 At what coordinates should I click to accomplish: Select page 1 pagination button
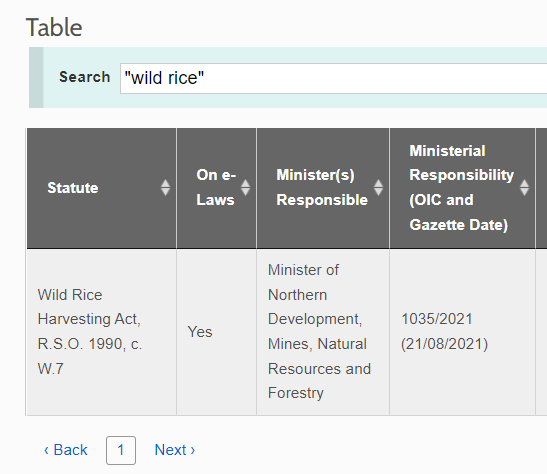(x=121, y=450)
